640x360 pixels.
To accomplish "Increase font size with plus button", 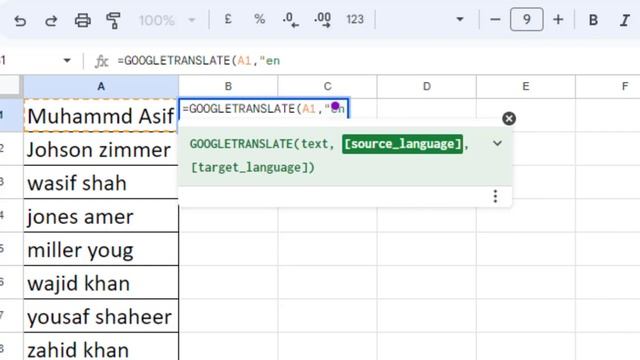I will pyautogui.click(x=558, y=19).
